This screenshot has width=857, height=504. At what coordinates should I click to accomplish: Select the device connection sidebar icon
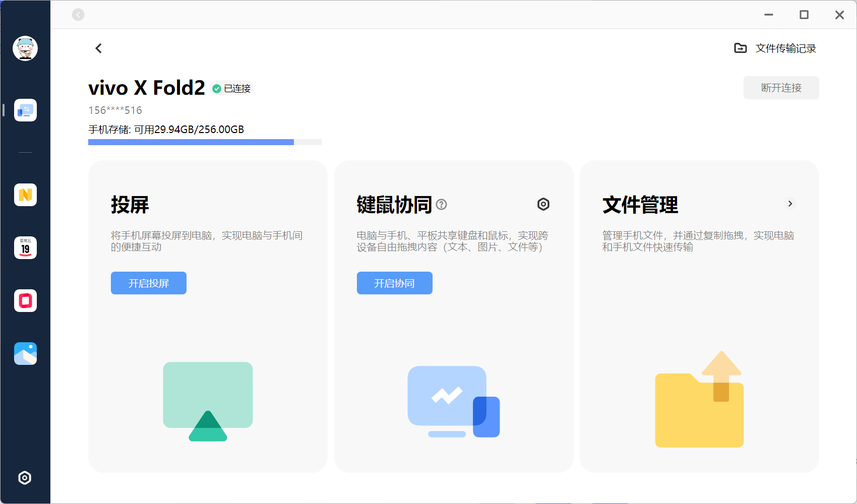tap(25, 110)
